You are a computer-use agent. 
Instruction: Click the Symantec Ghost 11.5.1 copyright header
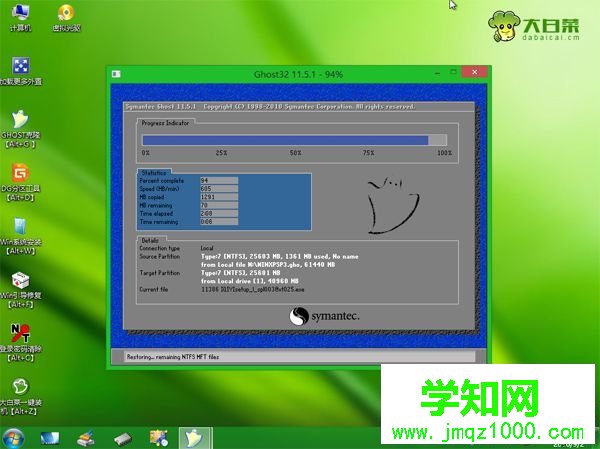click(x=270, y=106)
